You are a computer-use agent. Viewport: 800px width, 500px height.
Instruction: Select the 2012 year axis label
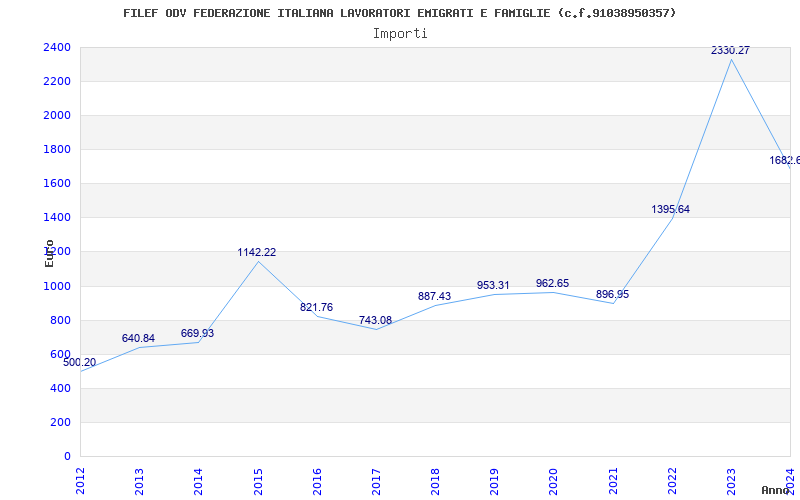pyautogui.click(x=81, y=480)
